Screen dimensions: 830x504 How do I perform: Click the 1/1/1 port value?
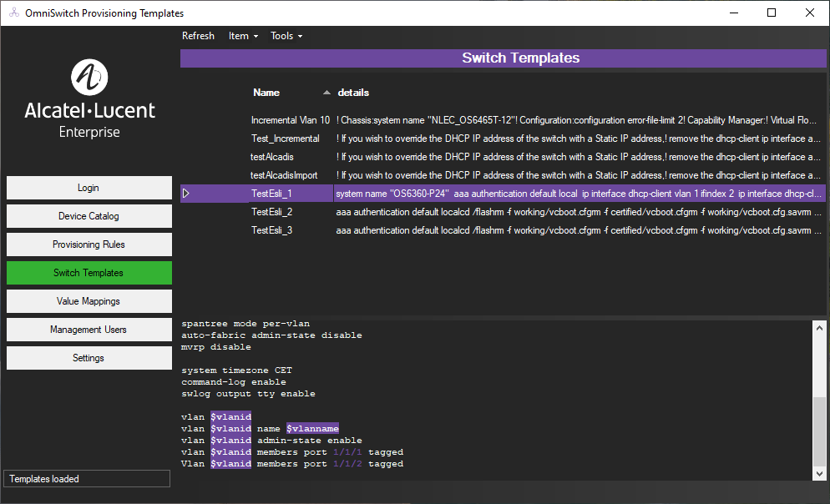coord(347,452)
